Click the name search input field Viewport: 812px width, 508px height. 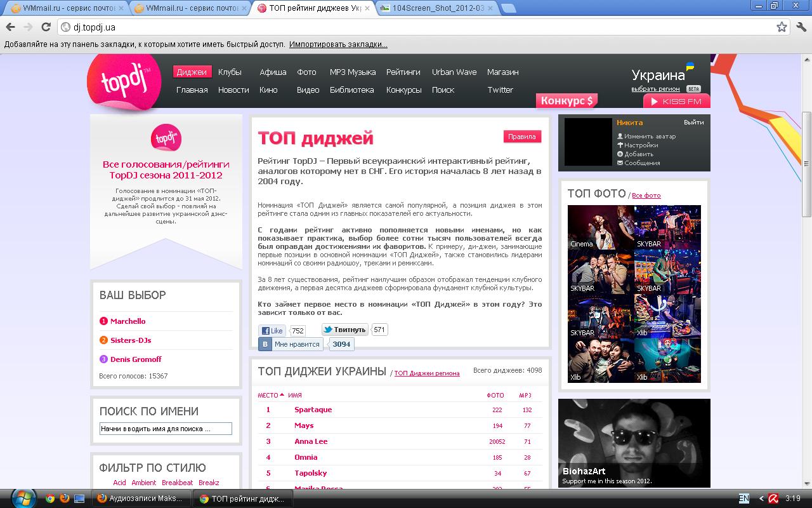click(x=166, y=429)
